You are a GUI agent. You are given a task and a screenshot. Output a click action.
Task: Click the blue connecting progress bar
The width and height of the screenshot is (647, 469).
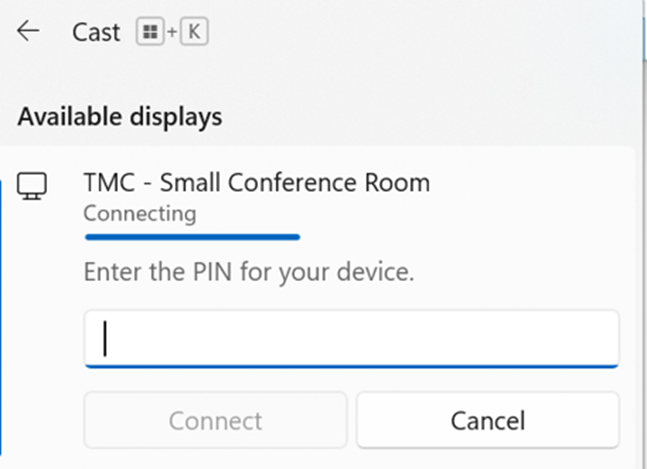(192, 237)
